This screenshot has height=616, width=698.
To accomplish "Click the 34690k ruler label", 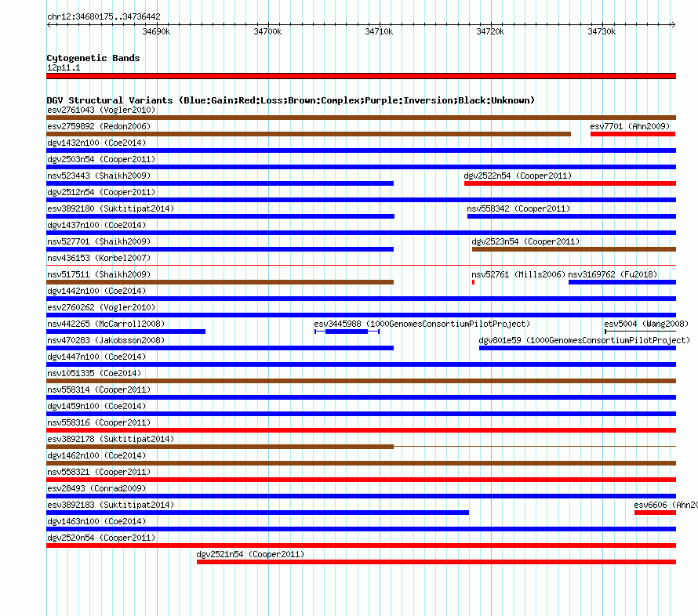I will (x=156, y=31).
